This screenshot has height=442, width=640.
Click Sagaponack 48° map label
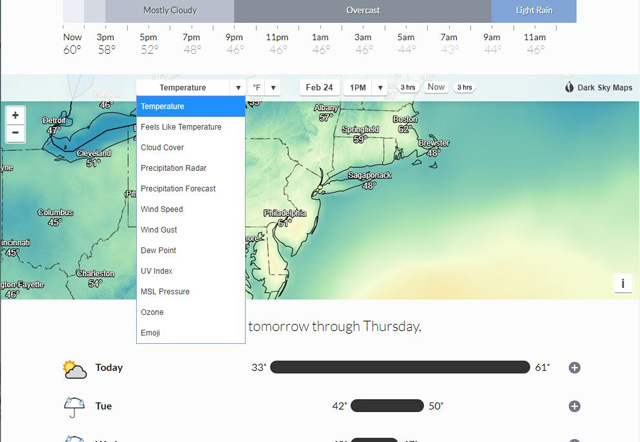click(369, 180)
